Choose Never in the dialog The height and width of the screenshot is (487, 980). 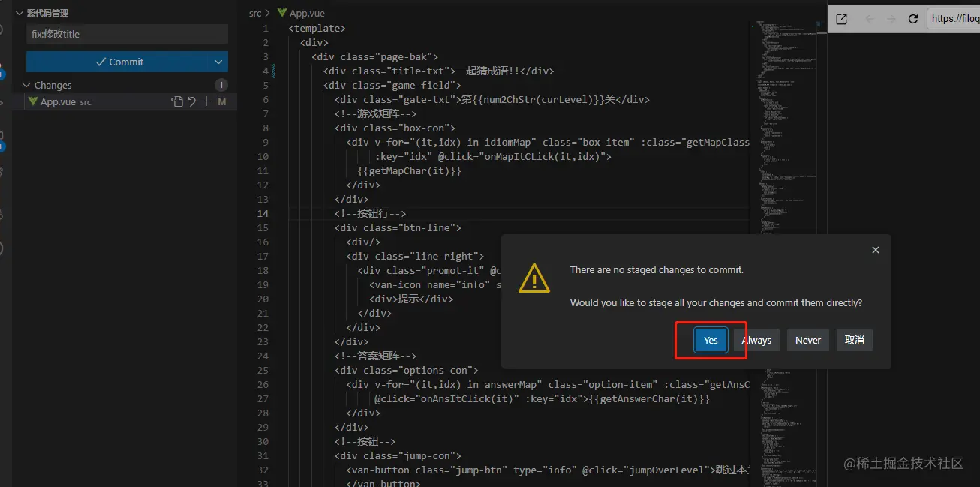(808, 340)
